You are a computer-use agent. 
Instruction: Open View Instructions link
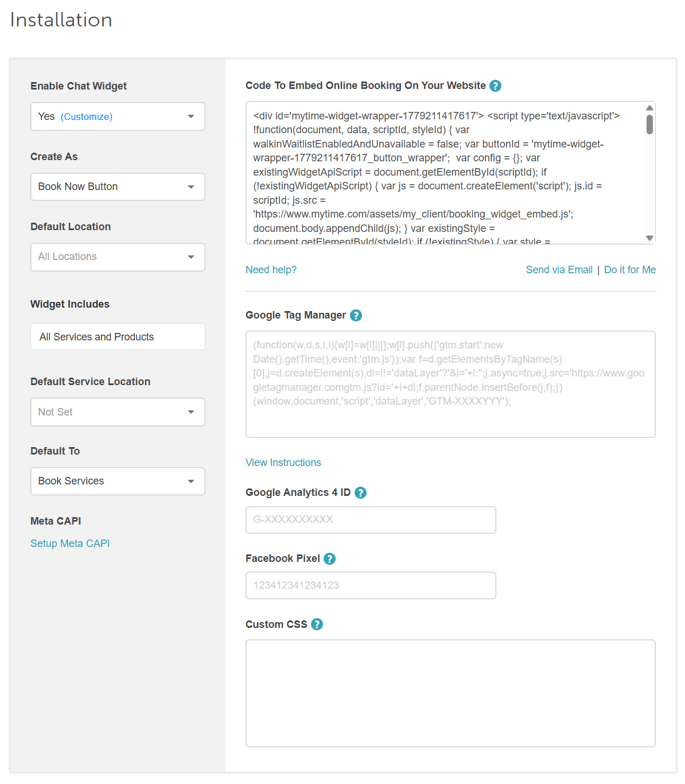(283, 463)
